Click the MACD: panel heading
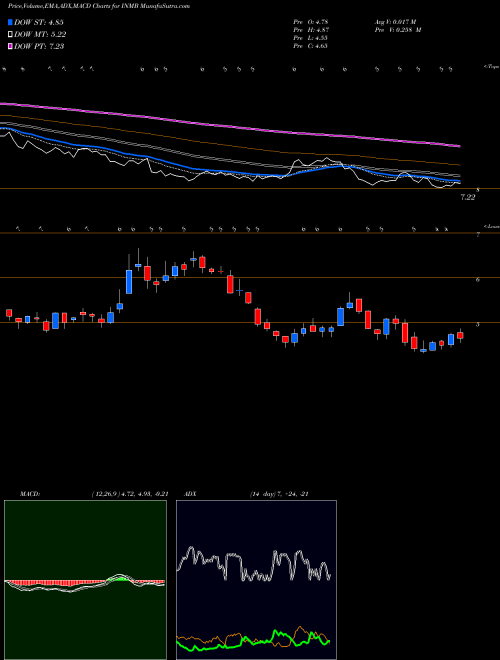This screenshot has height=660, width=500. (x=30, y=494)
